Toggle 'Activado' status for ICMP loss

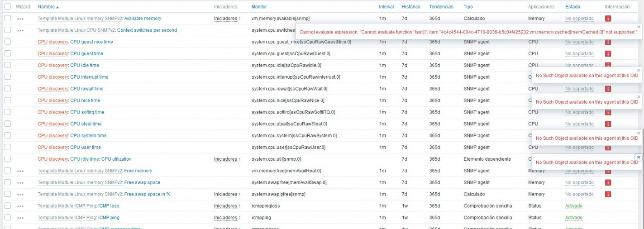[x=574, y=206]
